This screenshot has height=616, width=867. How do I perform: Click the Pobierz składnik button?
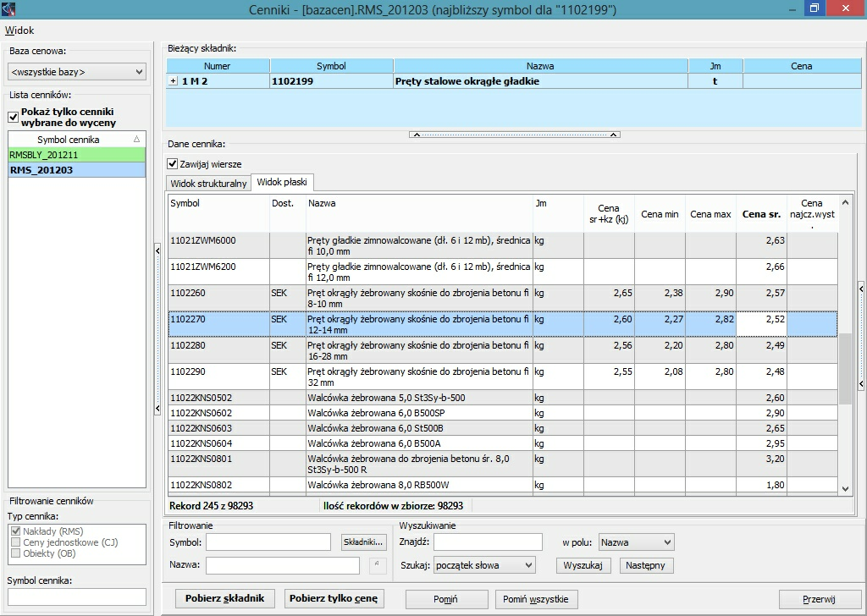pos(225,598)
